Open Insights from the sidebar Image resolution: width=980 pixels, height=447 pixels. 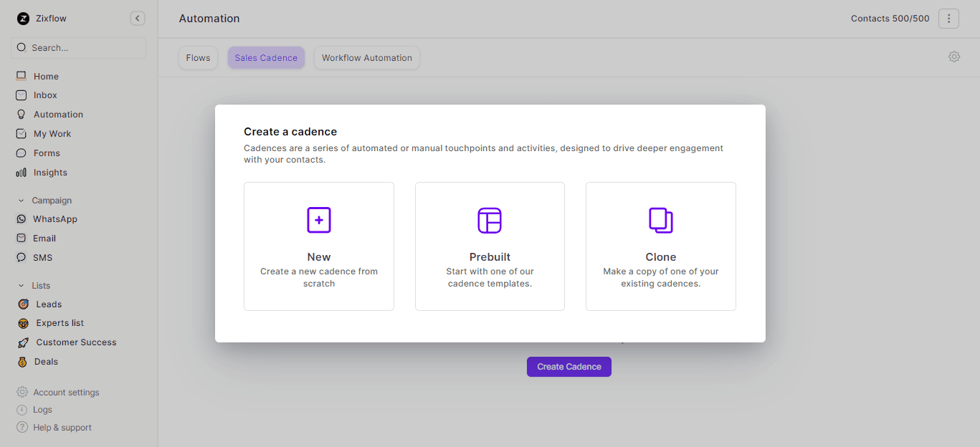pos(50,173)
